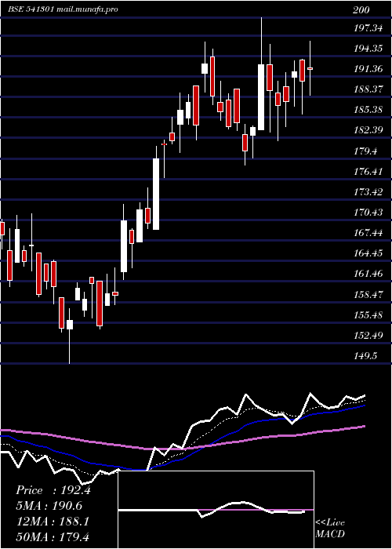
Task: Click the 161.46 price axis label
Action: pos(368,274)
